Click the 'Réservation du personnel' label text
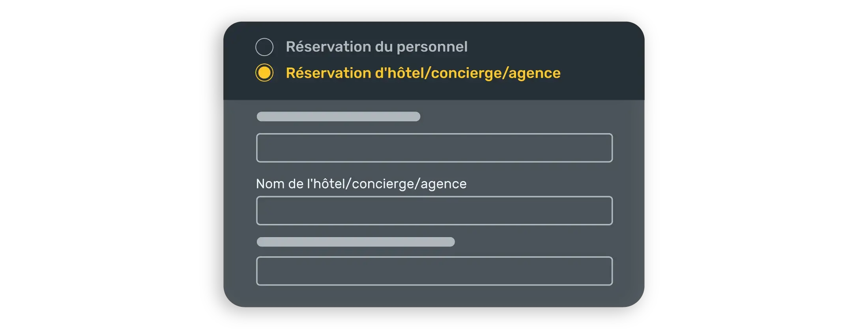 (x=376, y=47)
